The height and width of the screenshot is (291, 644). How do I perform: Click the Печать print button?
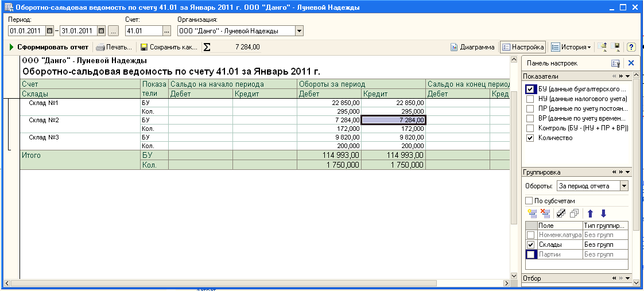(x=114, y=47)
